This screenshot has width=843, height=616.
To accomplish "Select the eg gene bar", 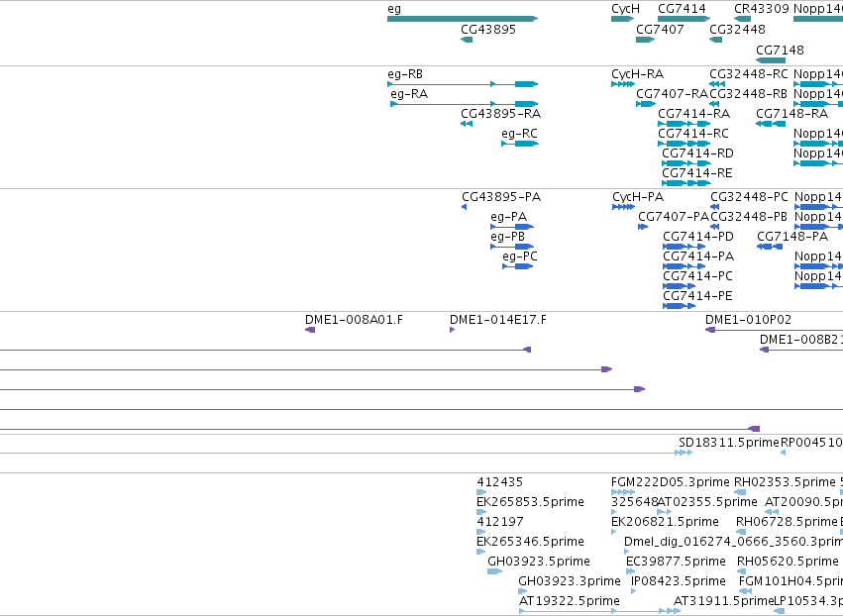I will [463, 19].
